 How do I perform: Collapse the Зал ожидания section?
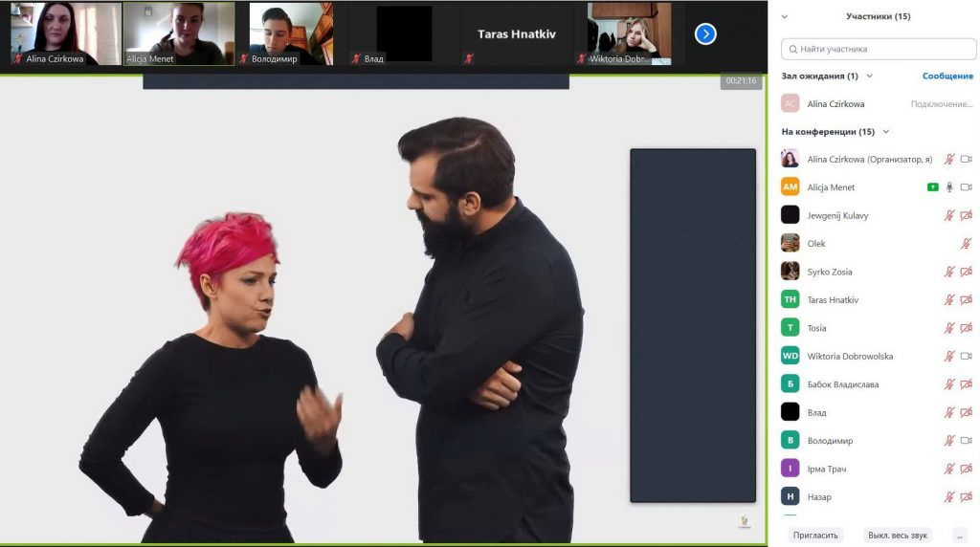(869, 77)
